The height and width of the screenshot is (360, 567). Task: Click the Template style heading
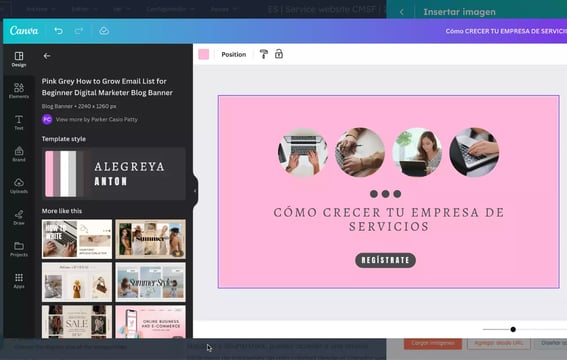click(x=64, y=139)
